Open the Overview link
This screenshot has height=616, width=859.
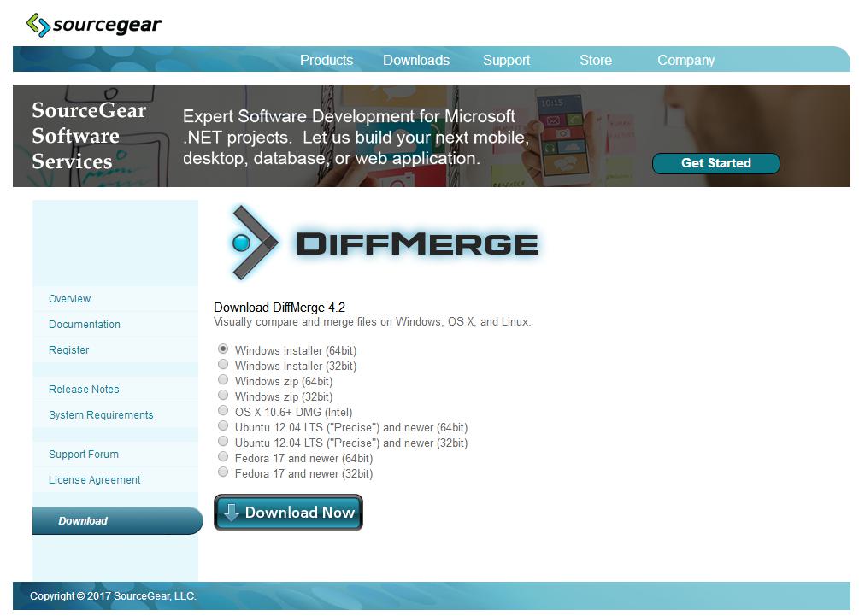coord(69,299)
